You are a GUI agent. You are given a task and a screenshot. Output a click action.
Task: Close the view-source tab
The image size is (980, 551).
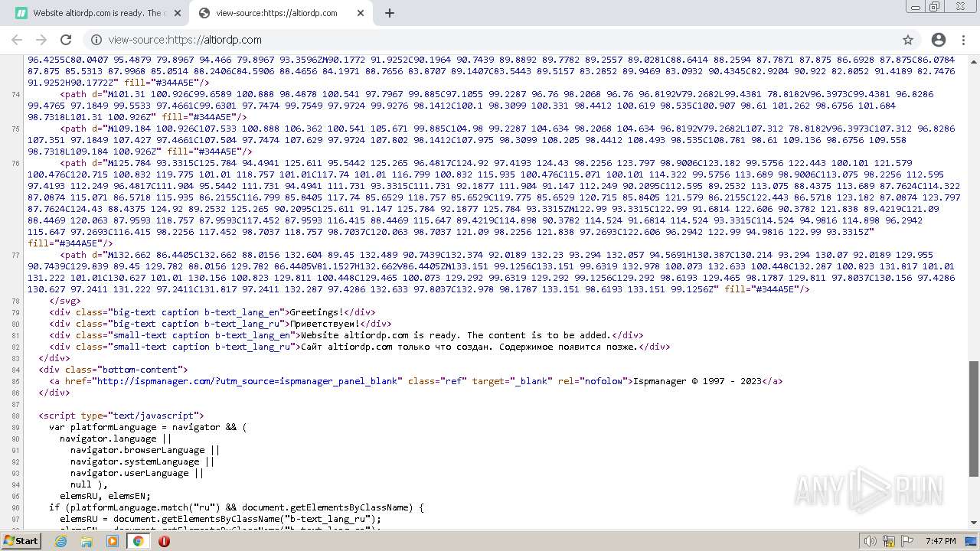(360, 13)
